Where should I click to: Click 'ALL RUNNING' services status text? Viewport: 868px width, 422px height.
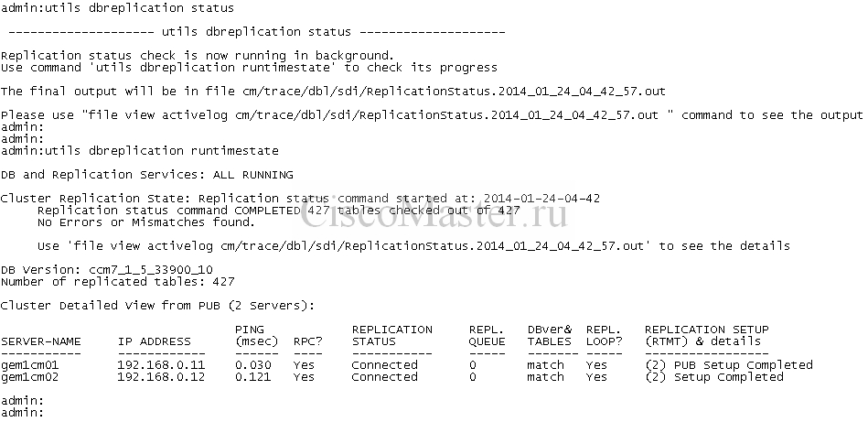pyautogui.click(x=253, y=175)
